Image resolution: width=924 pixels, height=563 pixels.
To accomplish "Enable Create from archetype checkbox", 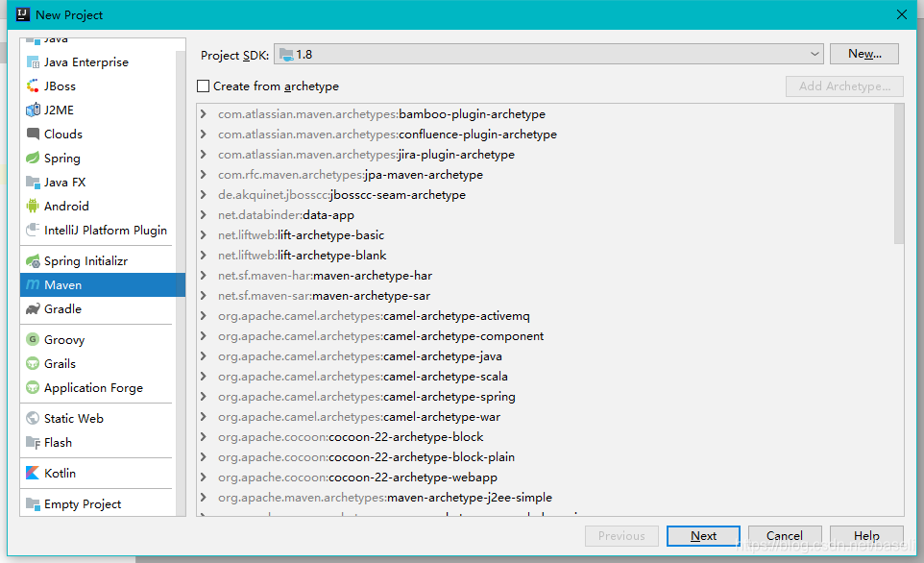I will 204,86.
